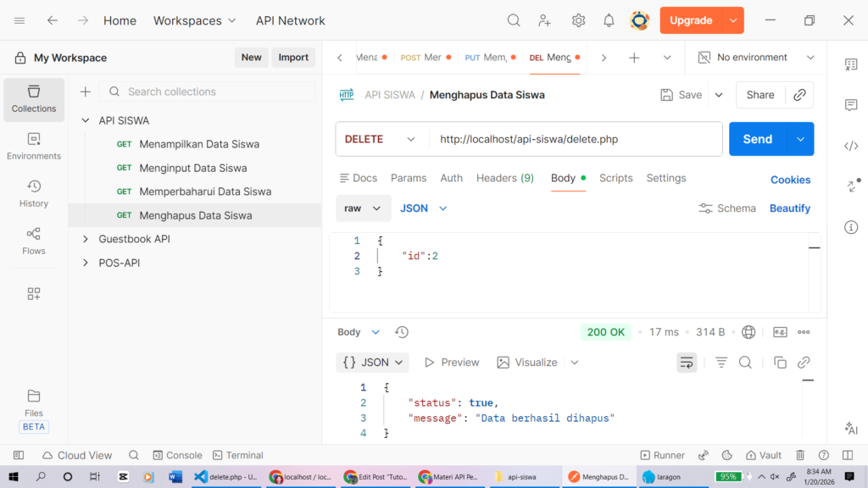Screen dimensions: 868x488
Task: Open the Collections sidebar panel
Action: pyautogui.click(x=34, y=98)
